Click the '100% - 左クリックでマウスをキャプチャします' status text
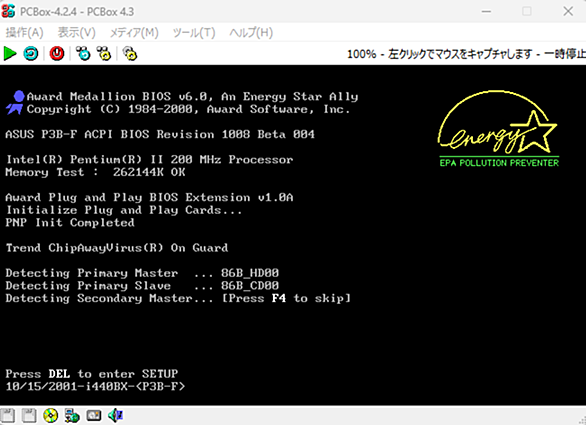 [439, 54]
